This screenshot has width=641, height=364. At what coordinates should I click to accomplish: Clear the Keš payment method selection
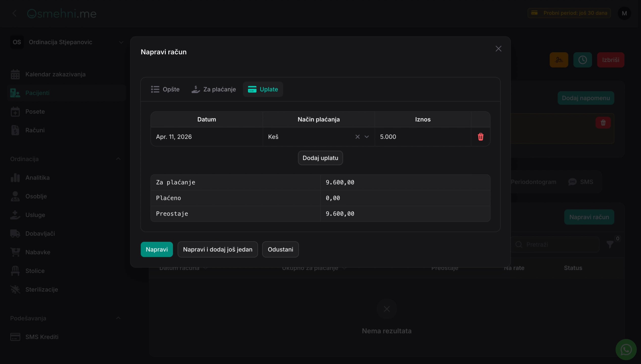click(x=357, y=137)
